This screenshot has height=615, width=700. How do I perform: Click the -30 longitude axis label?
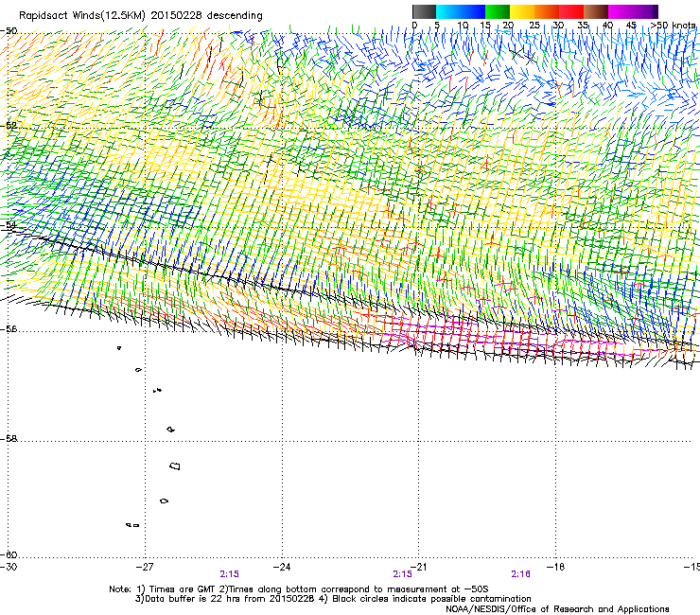8,567
